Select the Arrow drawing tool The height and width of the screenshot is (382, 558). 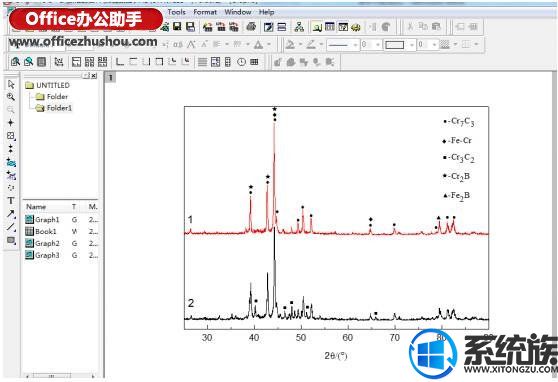pos(11,214)
